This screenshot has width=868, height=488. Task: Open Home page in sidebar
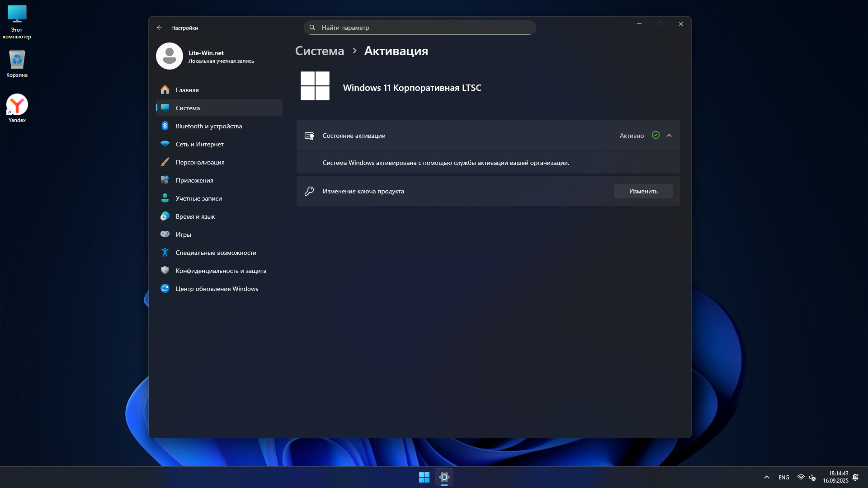[187, 90]
